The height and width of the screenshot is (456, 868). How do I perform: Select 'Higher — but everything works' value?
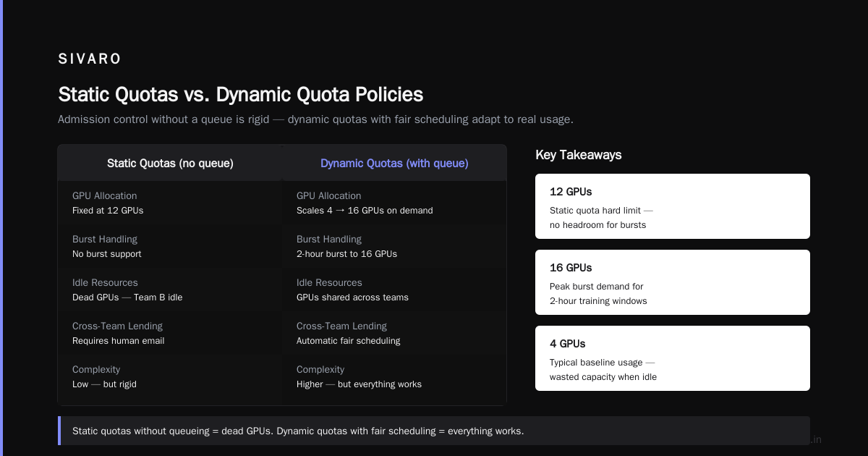tap(359, 384)
